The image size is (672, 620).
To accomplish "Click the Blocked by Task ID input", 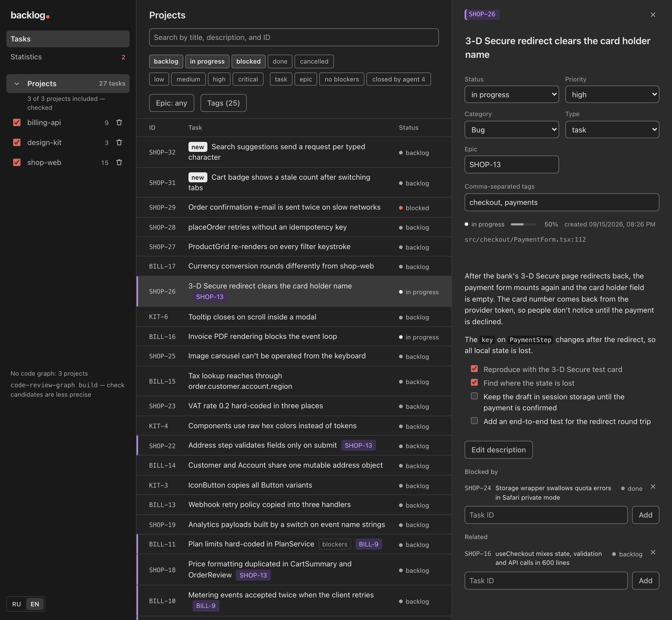I will click(x=546, y=515).
